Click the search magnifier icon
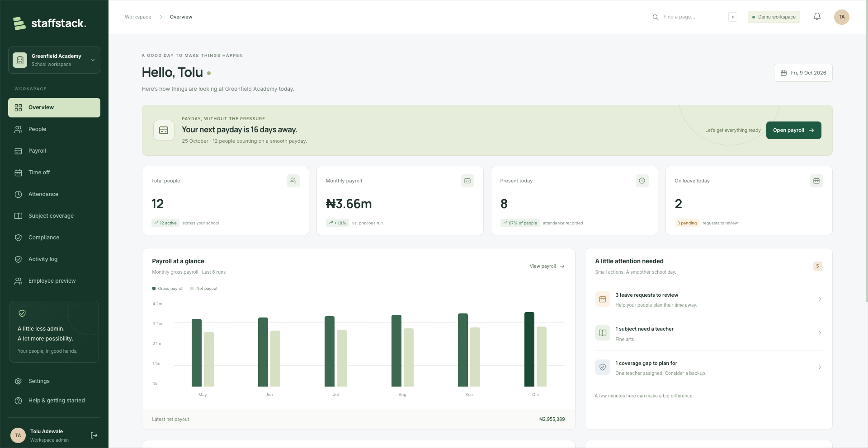Viewport: 868px width, 448px height. click(x=656, y=17)
